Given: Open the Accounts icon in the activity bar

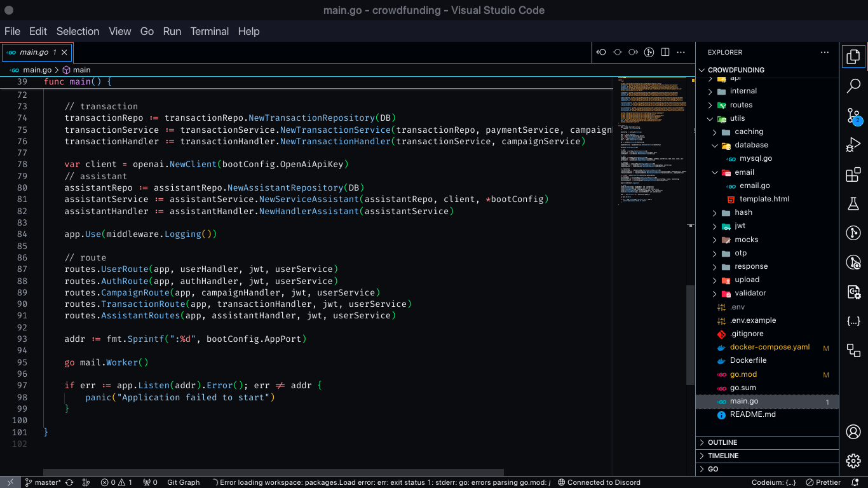Looking at the screenshot, I should point(853,431).
